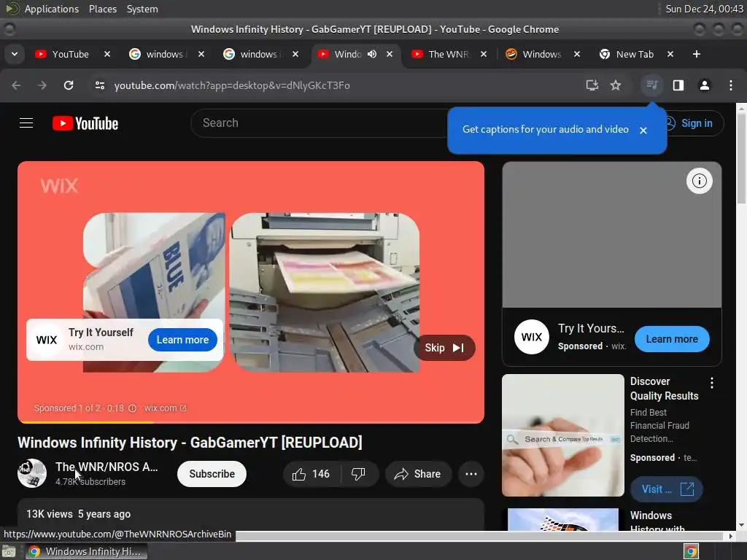Switch to the first YouTube tab

pos(71,54)
